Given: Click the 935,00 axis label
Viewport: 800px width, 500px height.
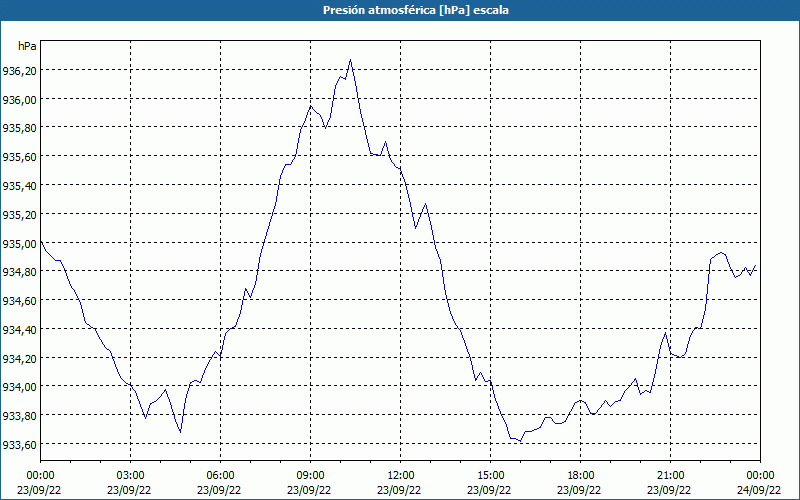Looking at the screenshot, I should coord(19,243).
